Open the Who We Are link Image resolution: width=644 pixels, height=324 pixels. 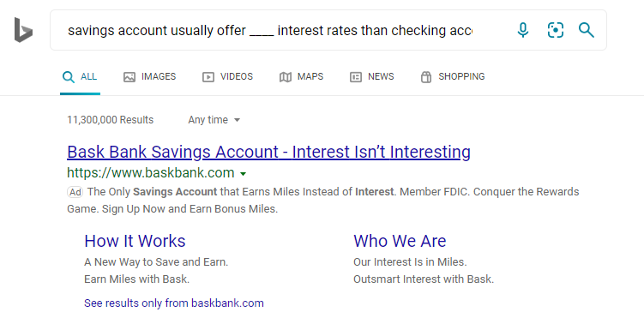tap(400, 241)
